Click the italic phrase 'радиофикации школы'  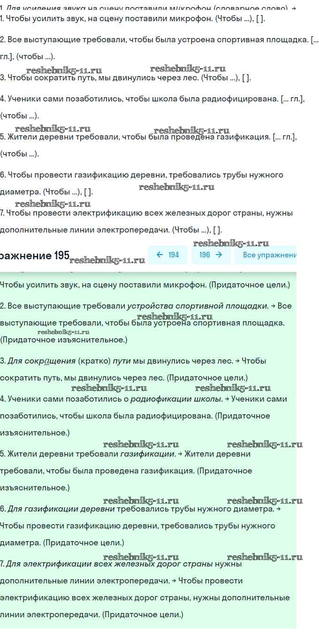tap(176, 399)
